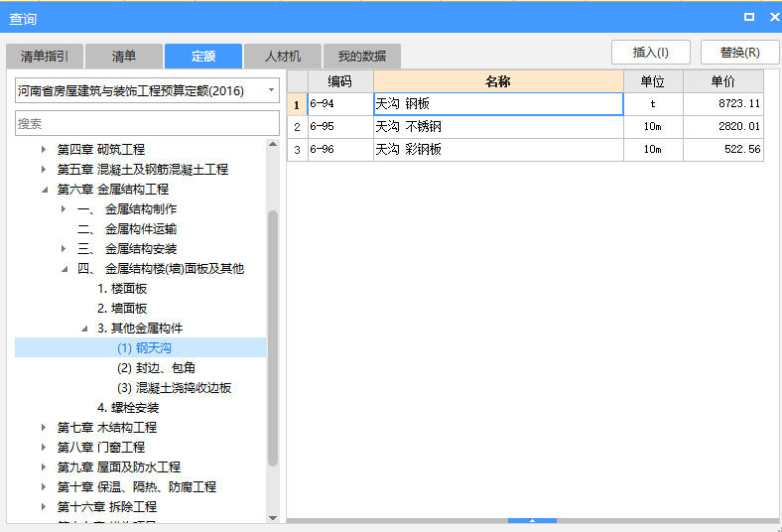Select 第五章 混凝土及钢筋混凝土工程

pyautogui.click(x=143, y=169)
